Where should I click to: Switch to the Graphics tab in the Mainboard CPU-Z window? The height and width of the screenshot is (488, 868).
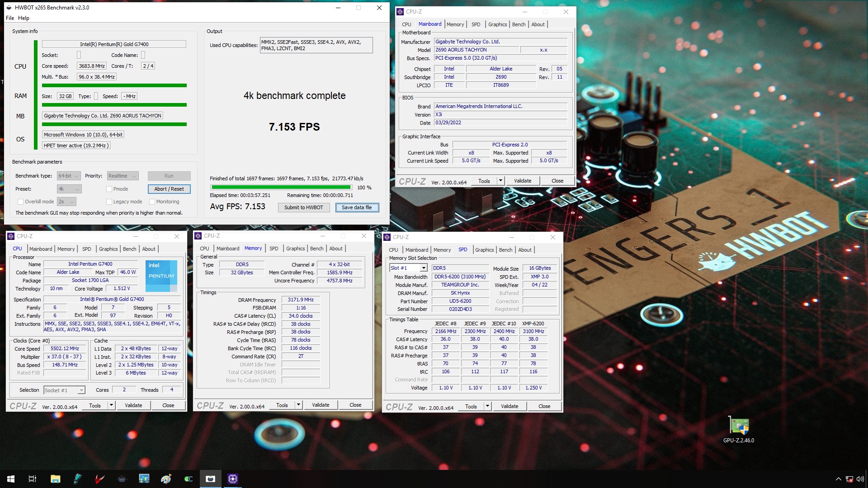(497, 24)
